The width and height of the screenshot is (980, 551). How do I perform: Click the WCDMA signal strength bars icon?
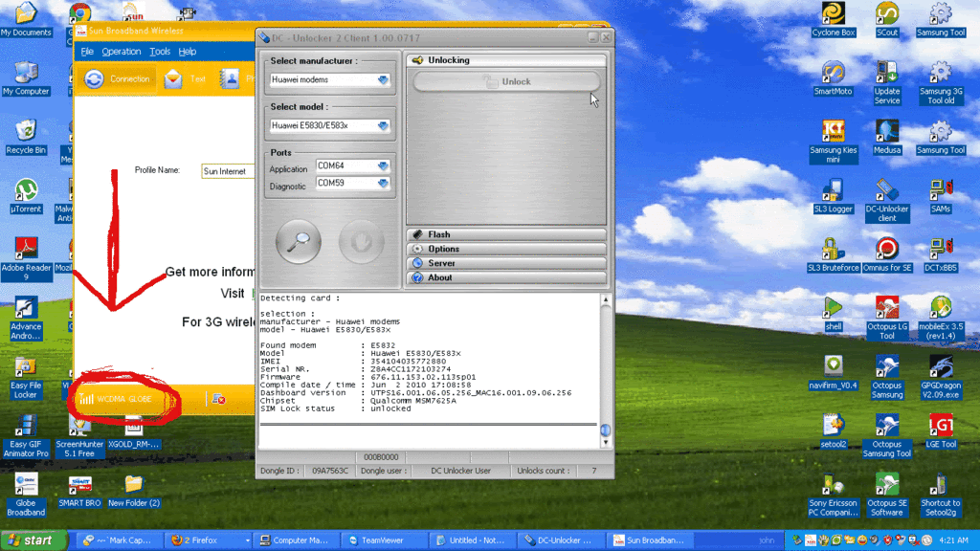[x=86, y=399]
